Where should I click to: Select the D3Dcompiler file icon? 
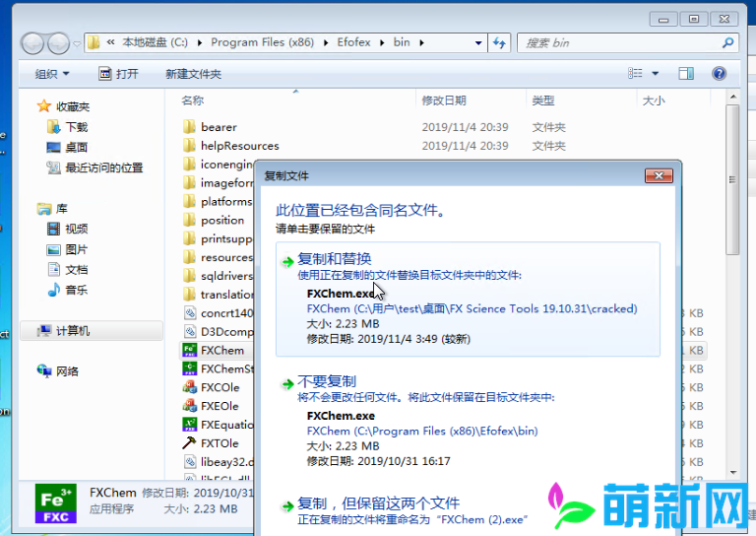click(190, 331)
